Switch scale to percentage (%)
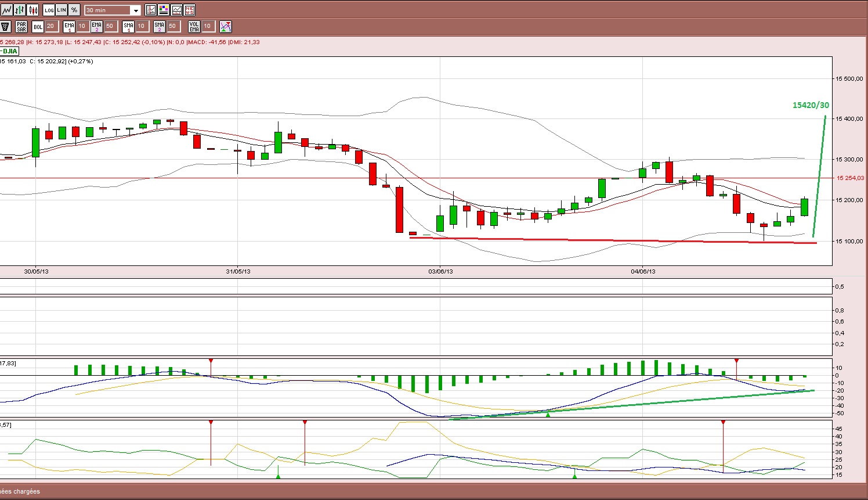 [74, 10]
